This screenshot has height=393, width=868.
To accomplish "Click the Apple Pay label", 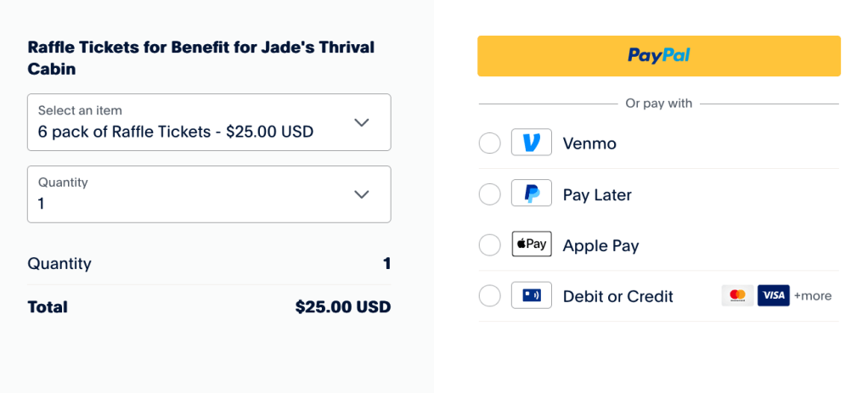I will coord(600,245).
